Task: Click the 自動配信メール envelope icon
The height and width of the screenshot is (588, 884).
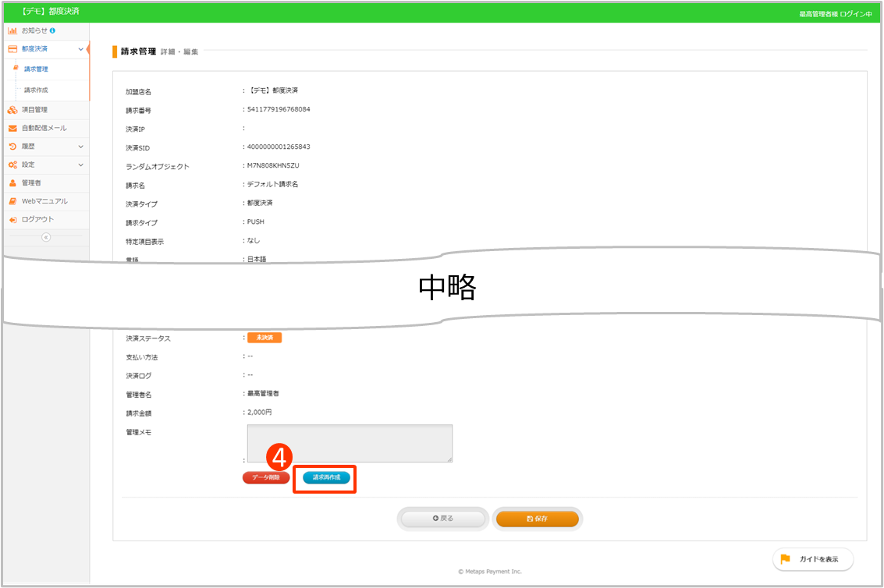Action: click(x=12, y=128)
